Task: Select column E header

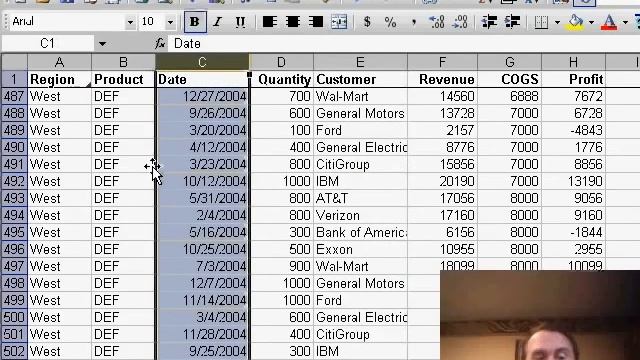Action: [360, 62]
